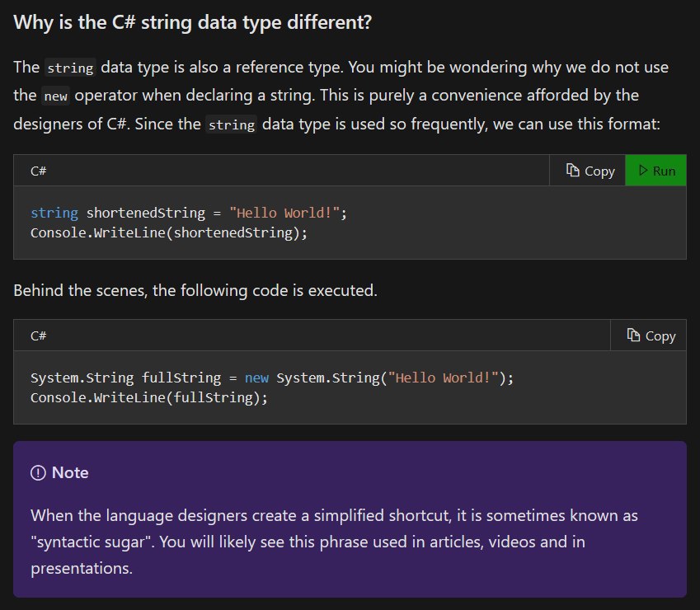Click the heading about C# string data type
The height and width of the screenshot is (610, 700).
click(x=192, y=22)
